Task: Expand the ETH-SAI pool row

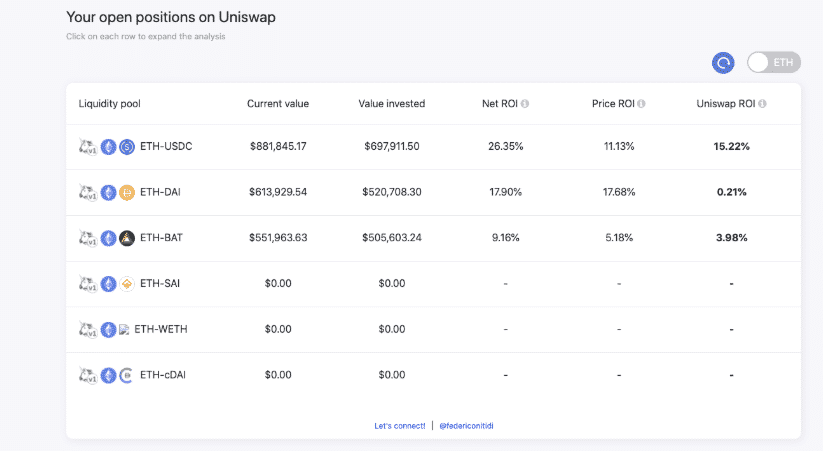Action: pyautogui.click(x=434, y=284)
